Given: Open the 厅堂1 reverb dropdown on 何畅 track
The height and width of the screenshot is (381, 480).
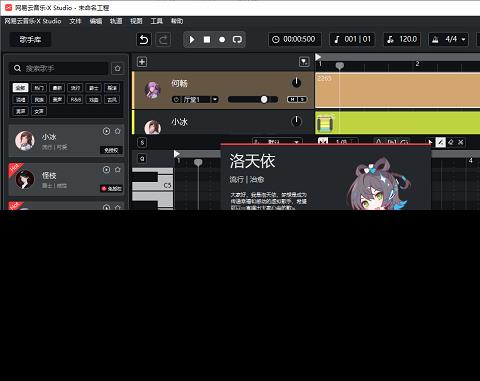Looking at the screenshot, I should click(x=215, y=99).
